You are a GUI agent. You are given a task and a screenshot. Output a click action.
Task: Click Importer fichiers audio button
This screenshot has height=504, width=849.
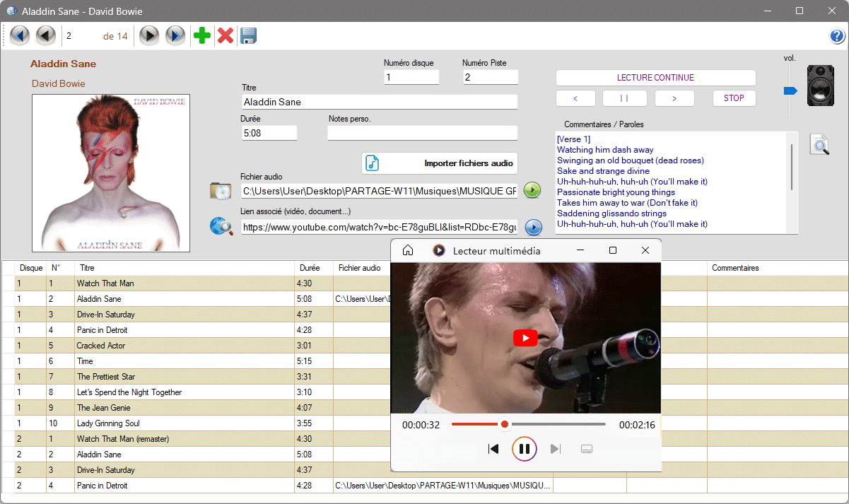coord(440,163)
